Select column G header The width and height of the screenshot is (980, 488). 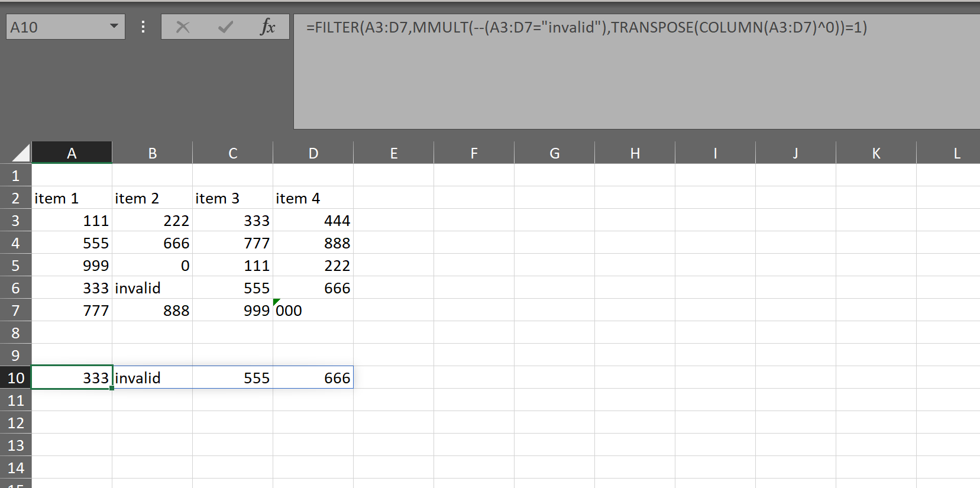555,153
